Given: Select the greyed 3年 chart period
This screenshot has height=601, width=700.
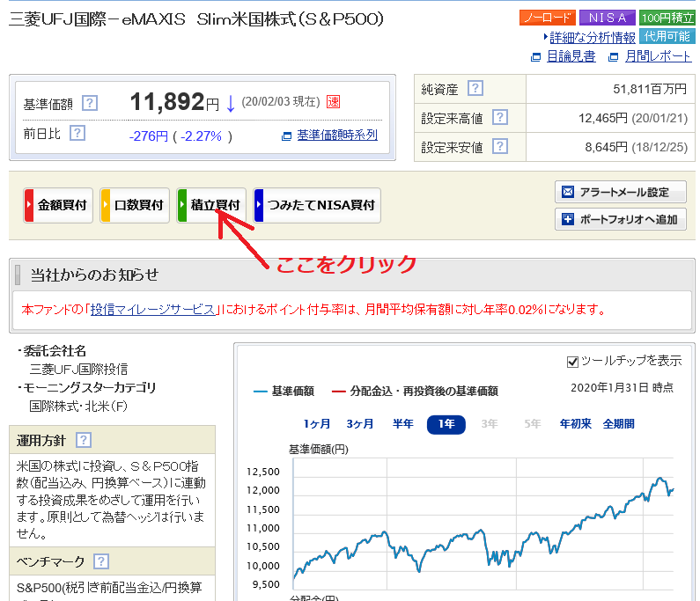Looking at the screenshot, I should (x=490, y=424).
